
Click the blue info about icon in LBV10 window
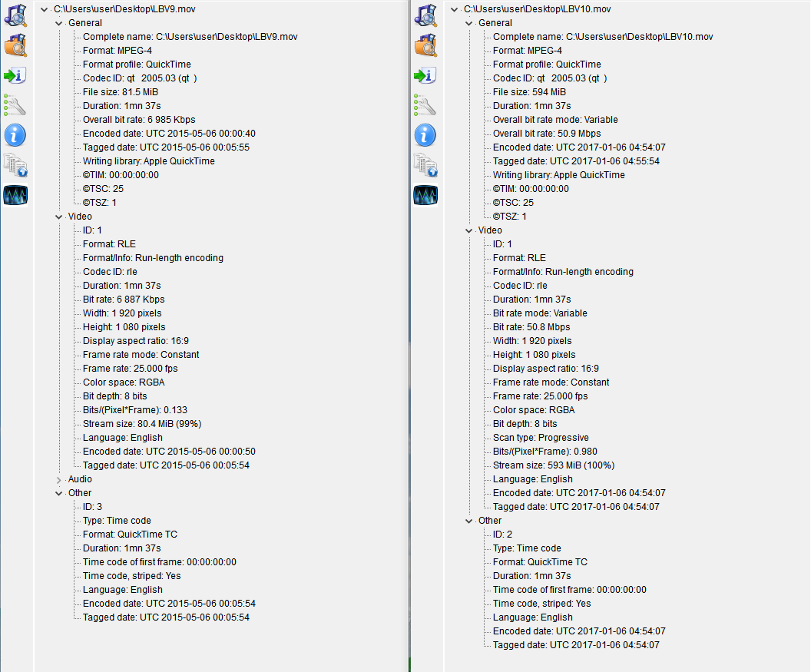[x=425, y=135]
